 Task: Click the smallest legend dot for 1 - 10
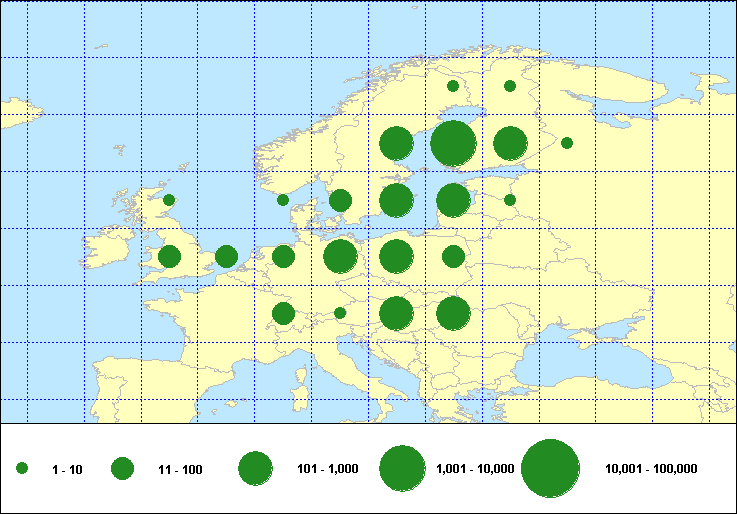(x=22, y=468)
